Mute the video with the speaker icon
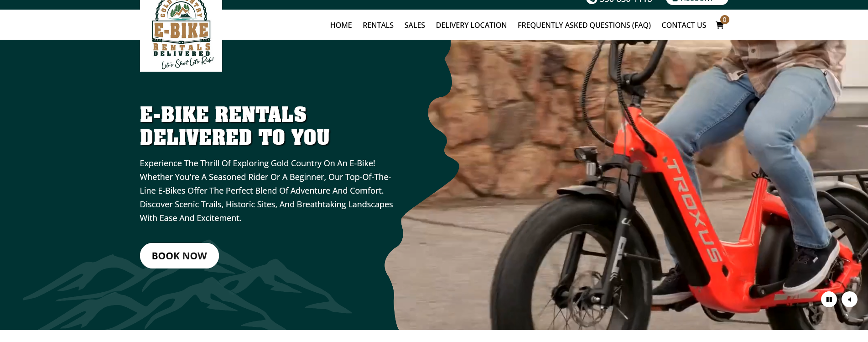 click(x=849, y=300)
